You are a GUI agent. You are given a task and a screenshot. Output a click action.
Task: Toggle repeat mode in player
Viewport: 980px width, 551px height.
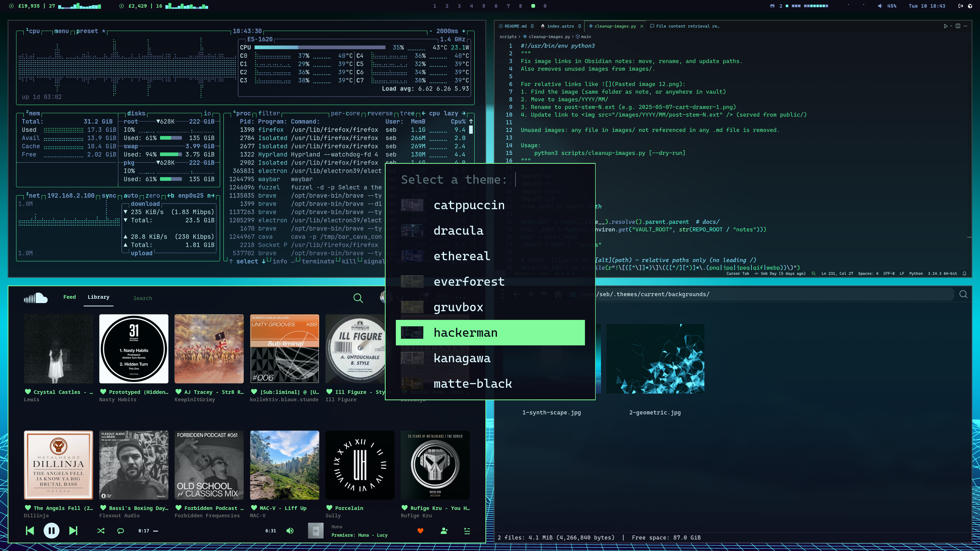(x=121, y=531)
